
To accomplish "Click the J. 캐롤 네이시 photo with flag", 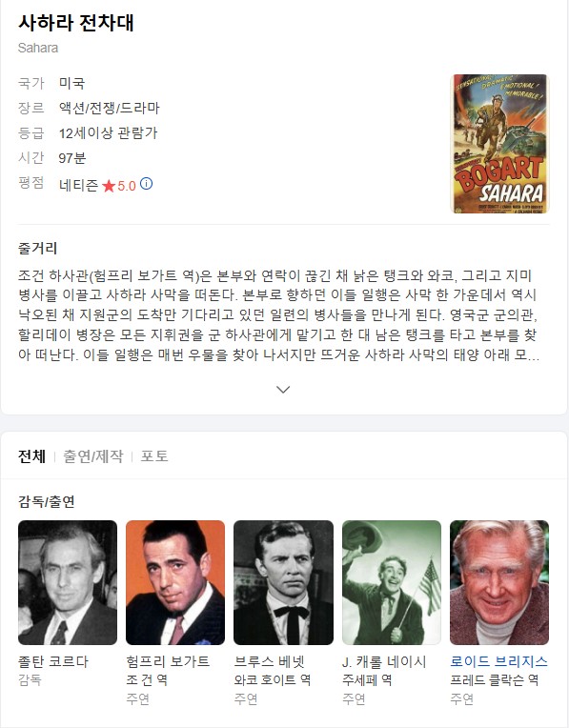I will (392, 582).
